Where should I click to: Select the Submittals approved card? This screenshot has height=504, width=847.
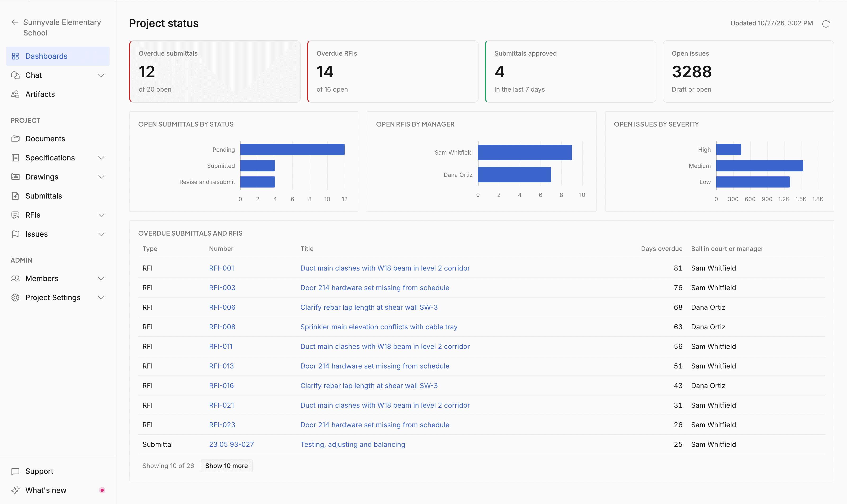point(571,71)
